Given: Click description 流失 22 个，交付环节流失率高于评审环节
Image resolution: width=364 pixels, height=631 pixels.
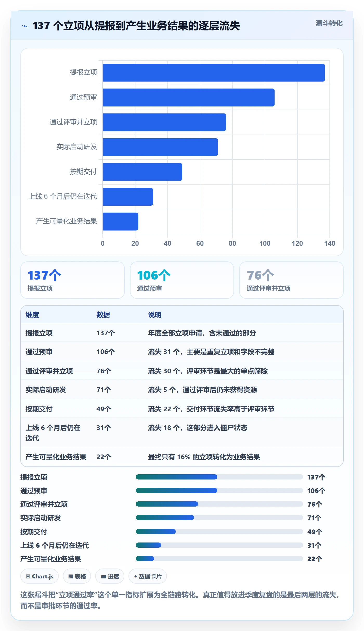Looking at the screenshot, I should click(x=211, y=409).
